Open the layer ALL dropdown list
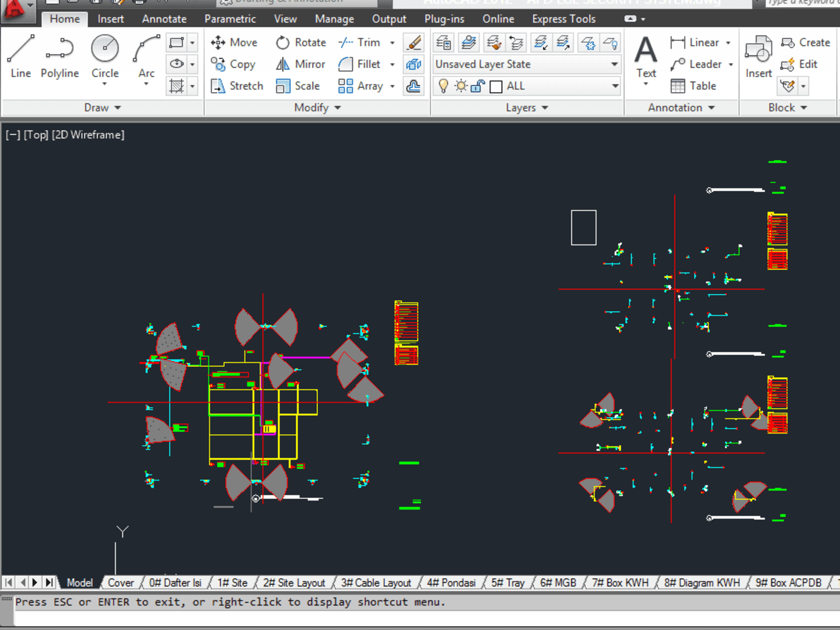Screen dimensions: 840x630 click(x=615, y=86)
